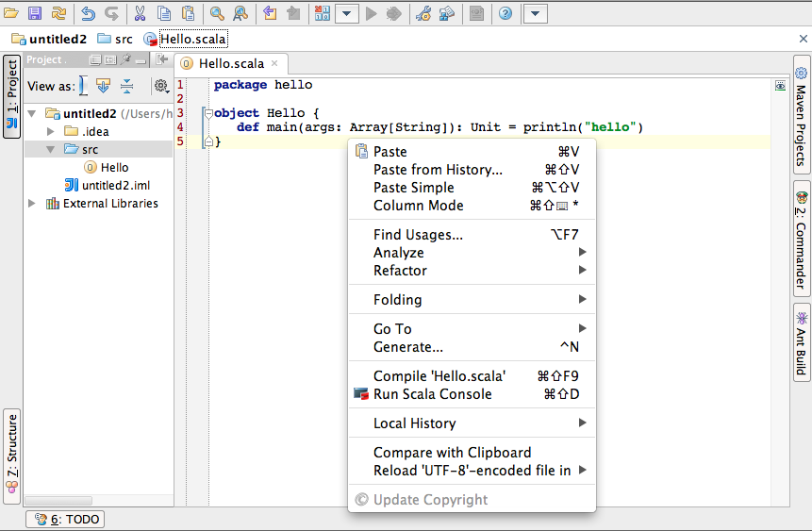This screenshot has width=812, height=531.
Task: Click the docked mode icon in Project header
Action: pos(111,60)
